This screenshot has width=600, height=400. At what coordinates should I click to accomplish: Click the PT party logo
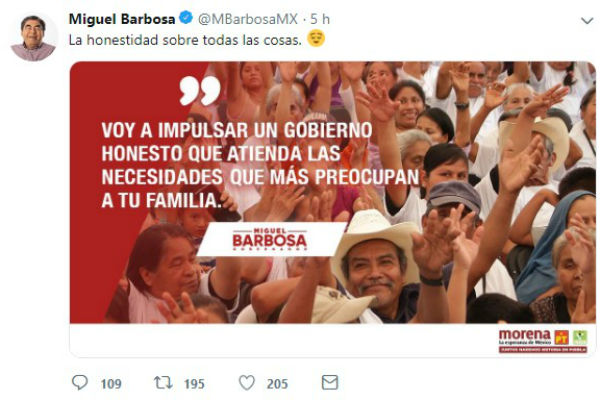pos(562,338)
